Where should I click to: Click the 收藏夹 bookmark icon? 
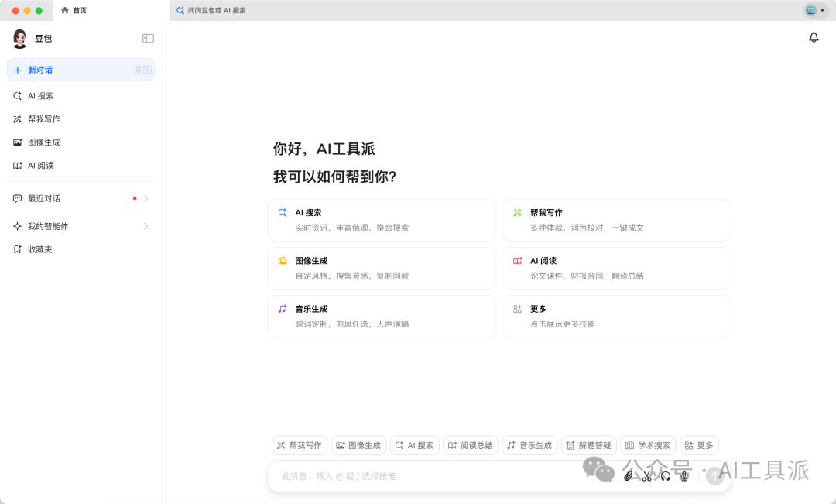[x=17, y=249]
